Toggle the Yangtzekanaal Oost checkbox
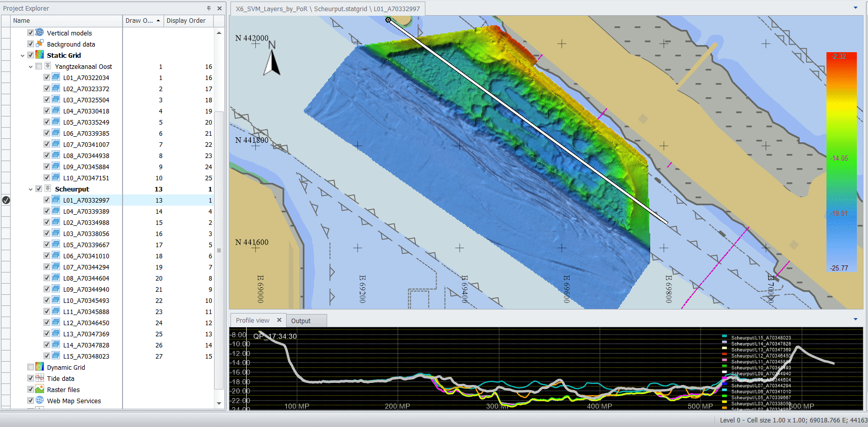 [x=38, y=66]
